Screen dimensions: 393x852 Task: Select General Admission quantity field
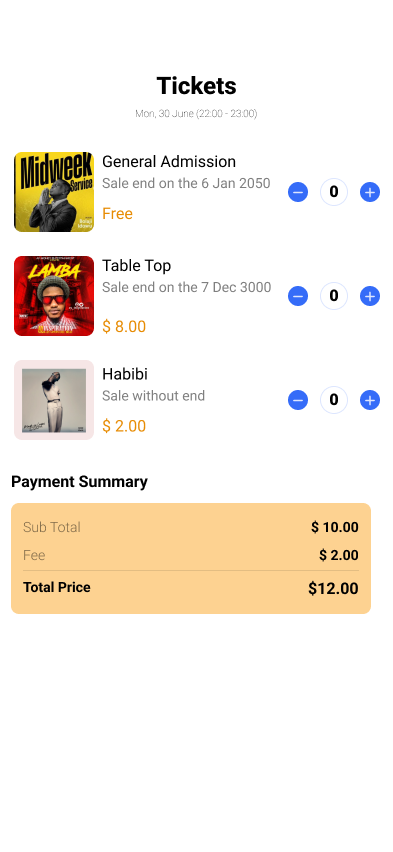pyautogui.click(x=334, y=192)
